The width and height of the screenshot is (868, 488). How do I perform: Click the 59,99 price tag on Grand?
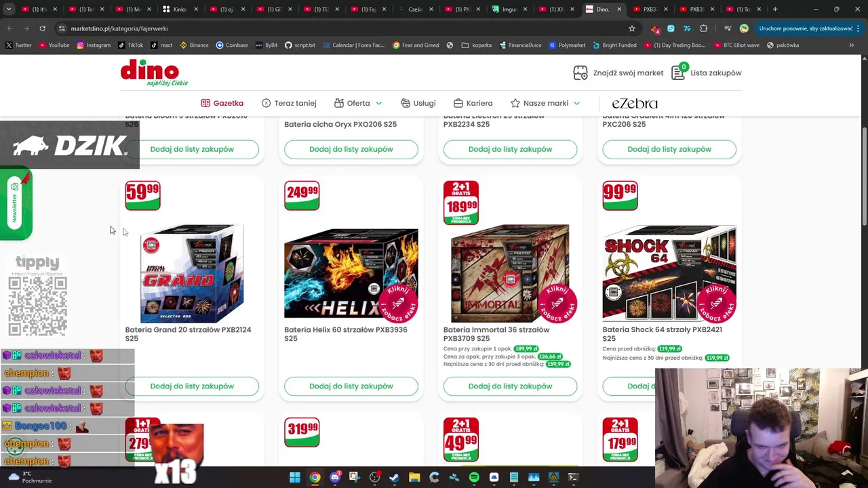coord(142,195)
